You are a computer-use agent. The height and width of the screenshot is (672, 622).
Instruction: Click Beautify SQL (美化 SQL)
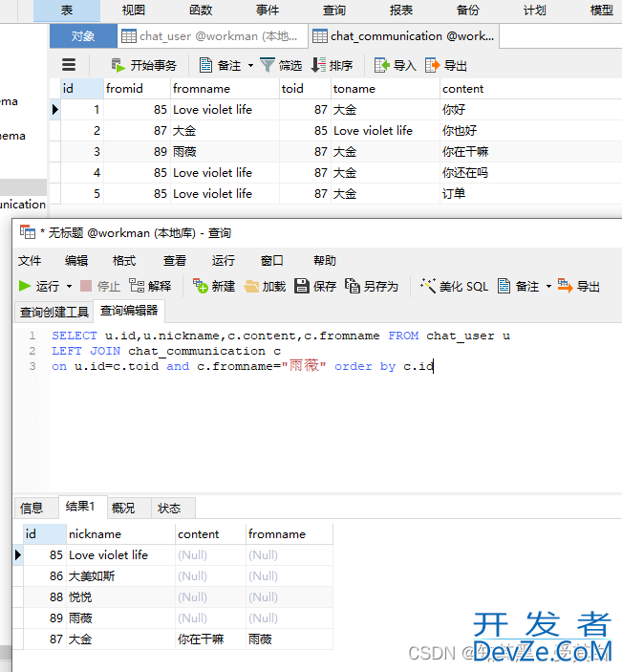click(454, 286)
